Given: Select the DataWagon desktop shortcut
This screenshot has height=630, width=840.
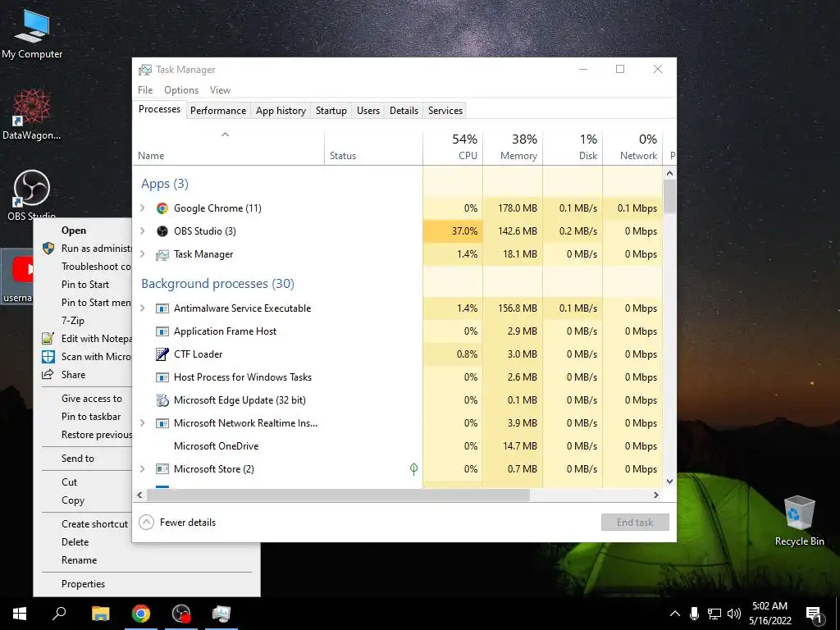Looking at the screenshot, I should pos(32,114).
